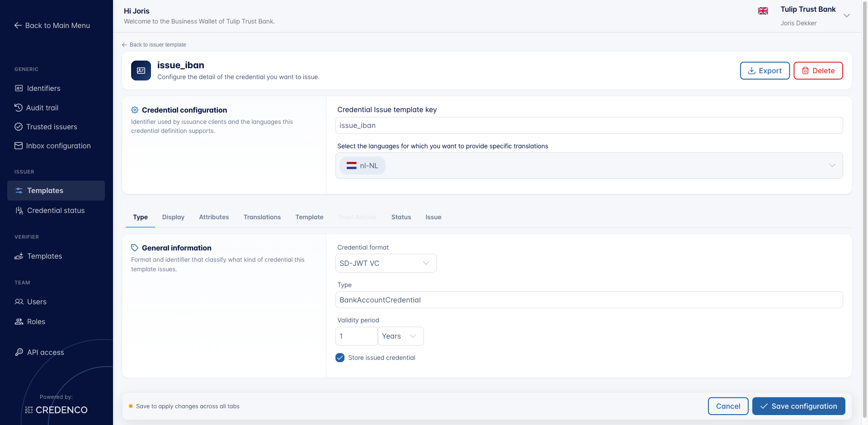The image size is (868, 425).
Task: Open the Attributes tab
Action: pyautogui.click(x=214, y=217)
